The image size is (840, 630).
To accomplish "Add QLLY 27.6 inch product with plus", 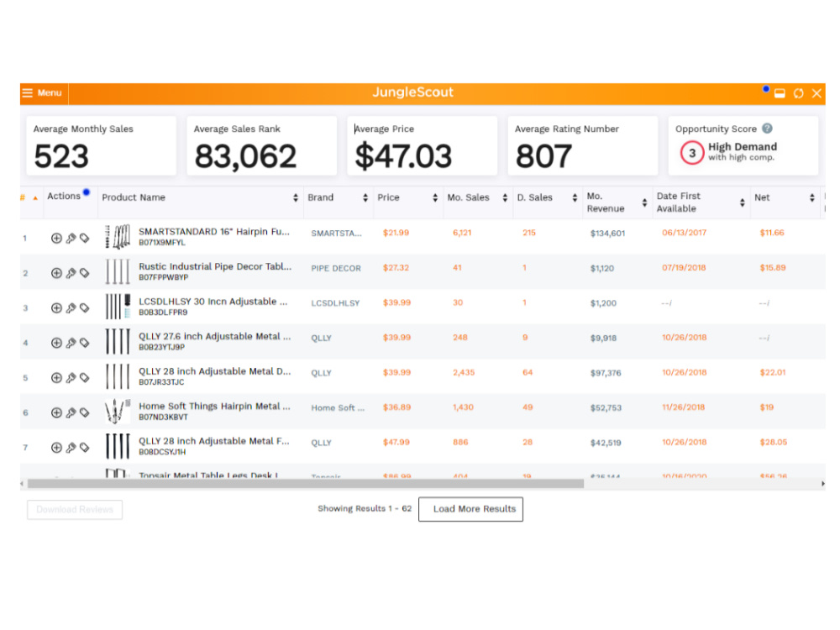I will point(56,343).
